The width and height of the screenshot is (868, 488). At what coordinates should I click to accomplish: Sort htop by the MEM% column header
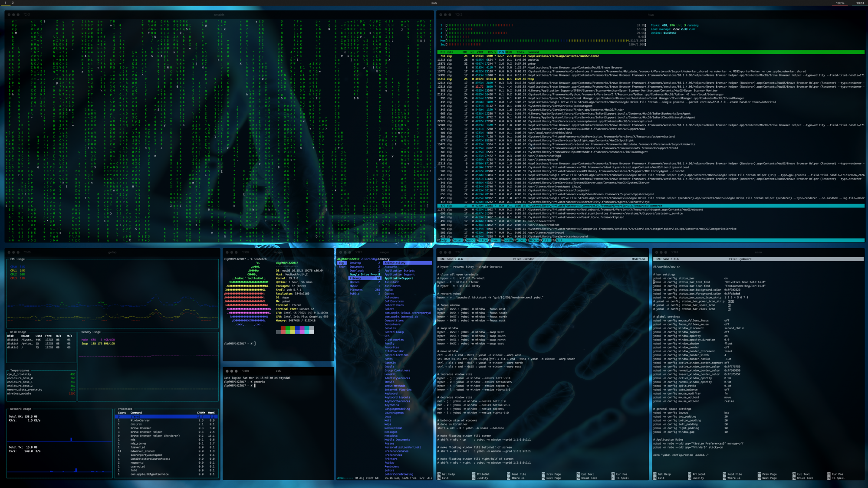509,52
